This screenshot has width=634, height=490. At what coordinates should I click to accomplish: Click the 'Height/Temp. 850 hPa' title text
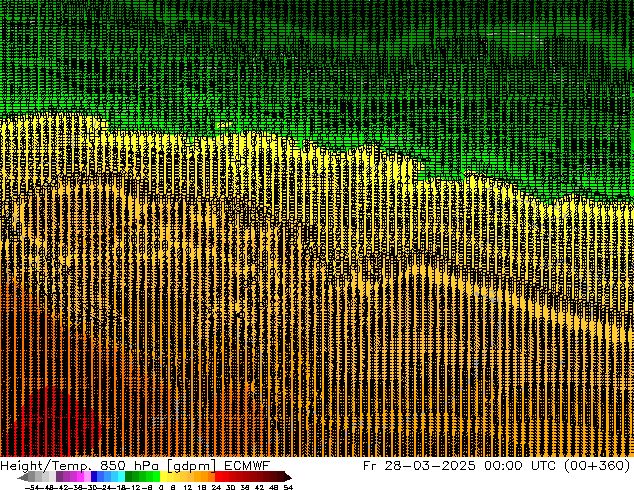pyautogui.click(x=79, y=466)
